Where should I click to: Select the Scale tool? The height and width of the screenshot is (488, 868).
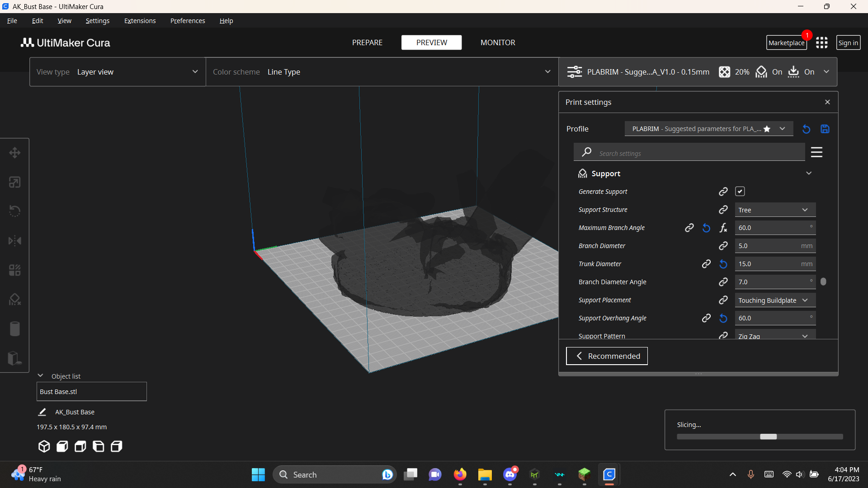[15, 182]
